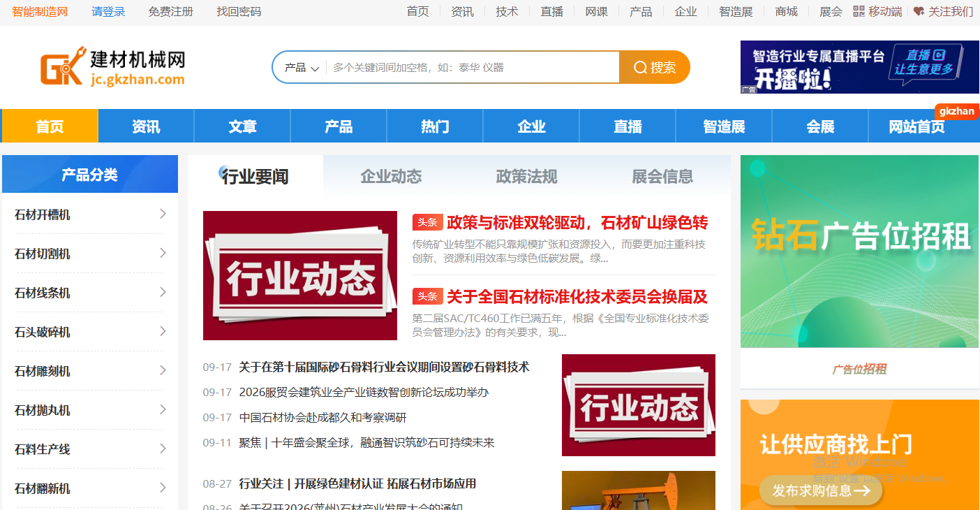Click the GK 建材机械网 site logo

[x=113, y=66]
